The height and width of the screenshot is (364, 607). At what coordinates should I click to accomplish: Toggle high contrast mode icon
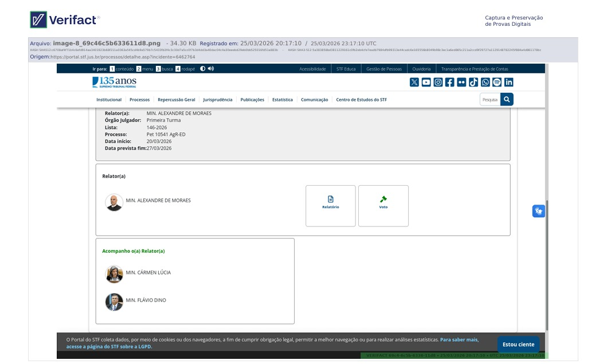pyautogui.click(x=202, y=69)
